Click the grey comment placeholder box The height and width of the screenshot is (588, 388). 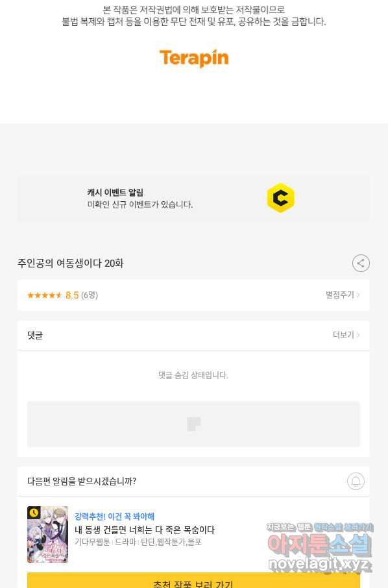193,424
